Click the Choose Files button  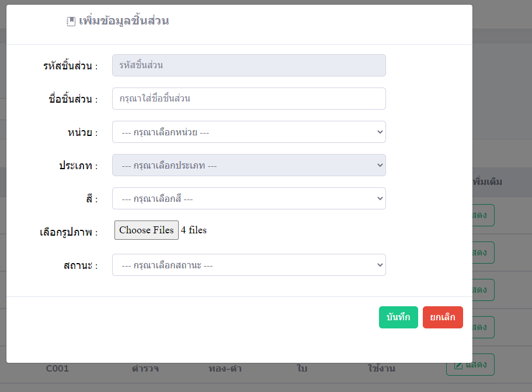(x=146, y=230)
